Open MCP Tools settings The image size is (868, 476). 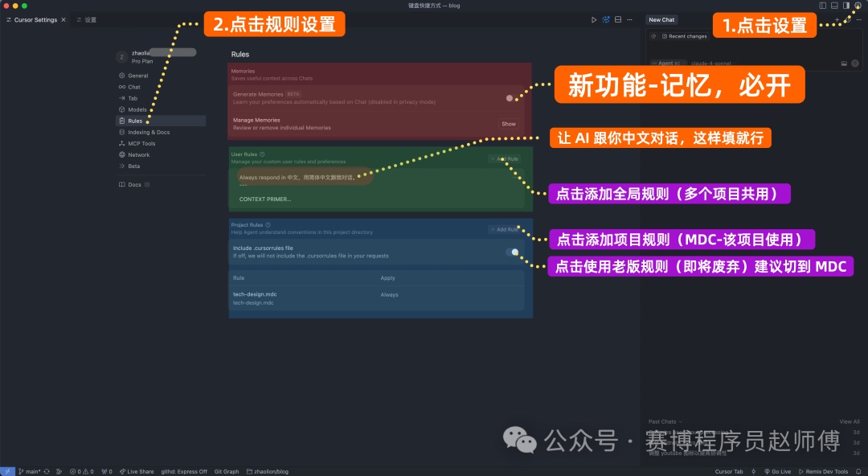161,143
